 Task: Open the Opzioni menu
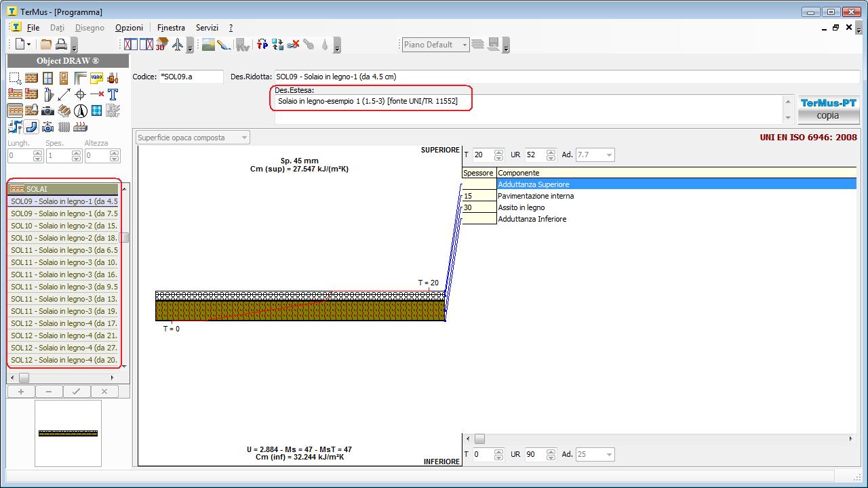click(x=129, y=28)
